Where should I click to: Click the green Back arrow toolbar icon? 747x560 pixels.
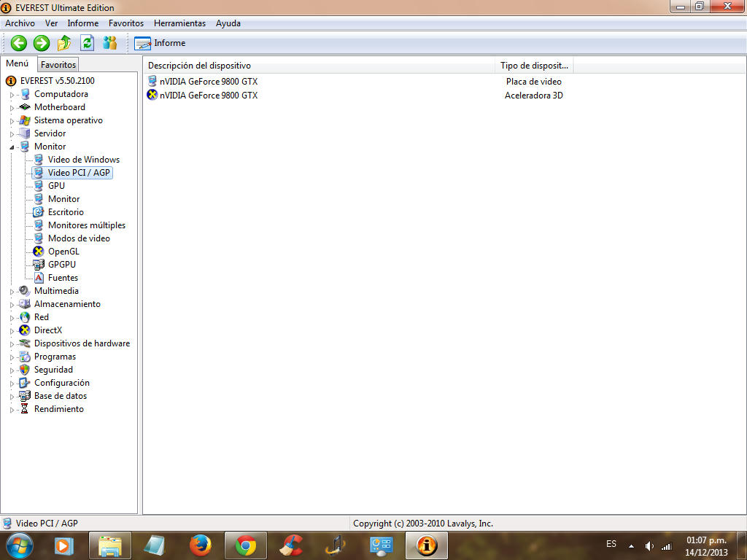click(x=19, y=43)
